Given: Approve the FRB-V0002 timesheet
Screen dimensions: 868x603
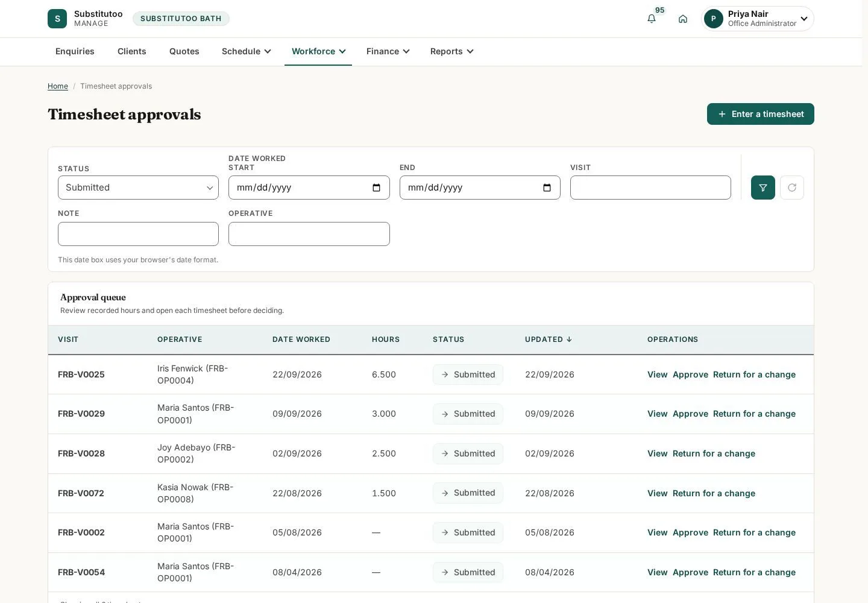Looking at the screenshot, I should (690, 532).
